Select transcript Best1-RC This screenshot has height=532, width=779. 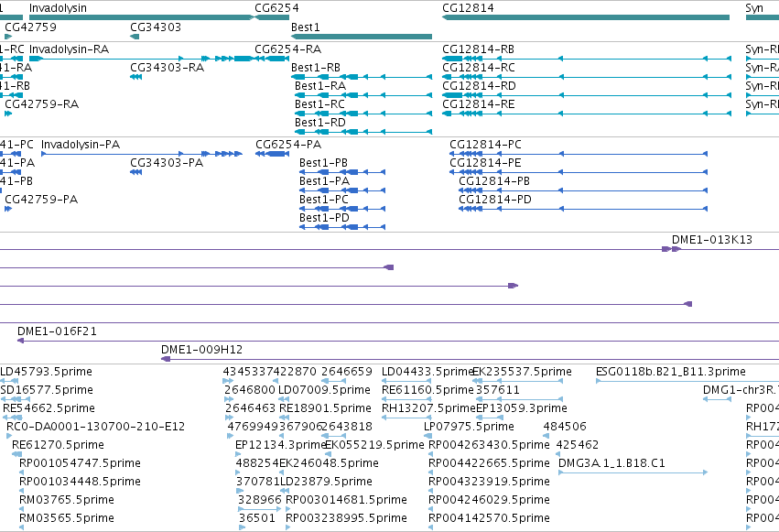(363, 114)
